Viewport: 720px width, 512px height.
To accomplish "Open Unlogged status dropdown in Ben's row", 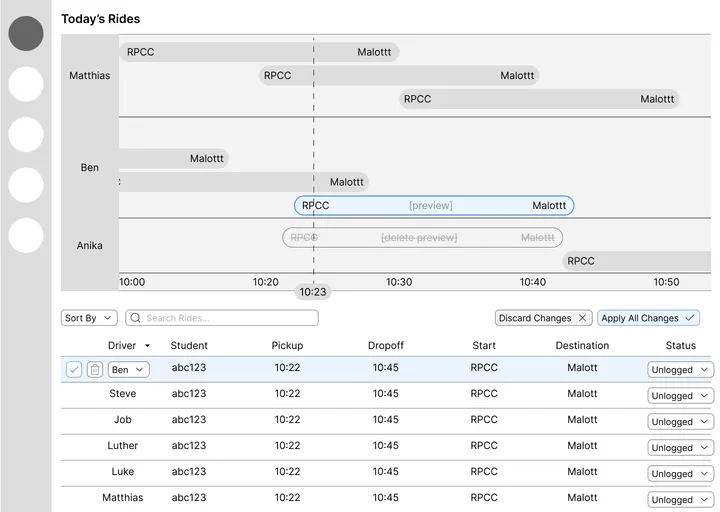I will 681,370.
